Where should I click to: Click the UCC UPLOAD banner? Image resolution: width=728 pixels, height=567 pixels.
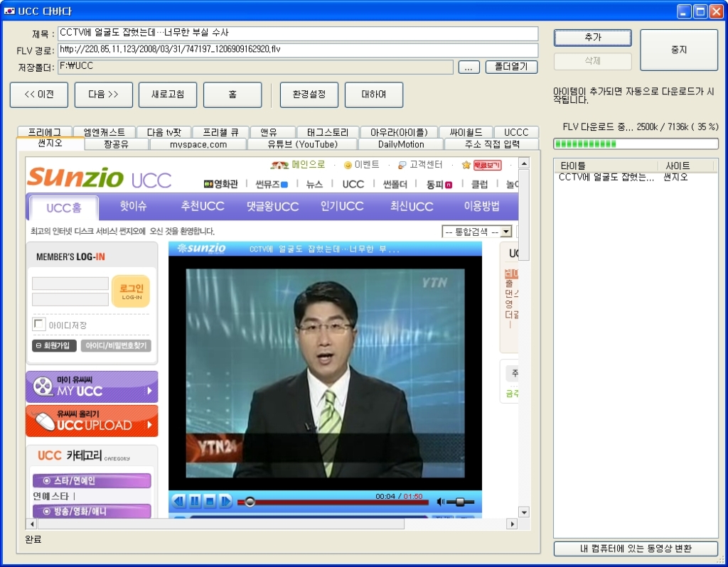pyautogui.click(x=92, y=421)
